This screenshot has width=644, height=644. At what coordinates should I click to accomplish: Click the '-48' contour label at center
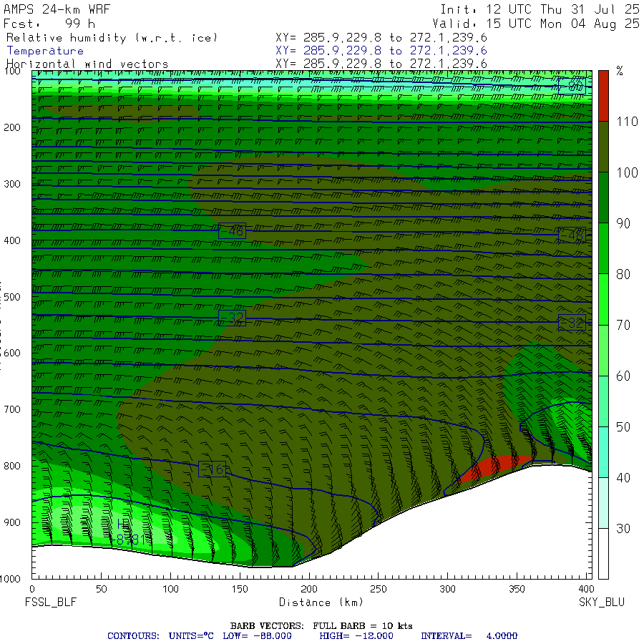pos(232,231)
